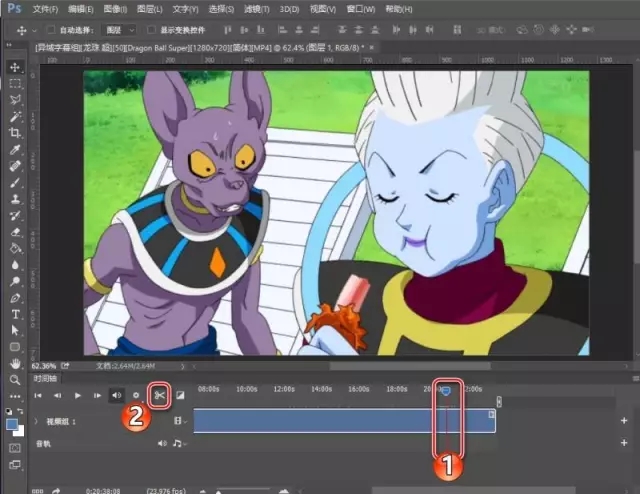
Task: Swap foreground and background colors arrow
Action: [x=20, y=411]
